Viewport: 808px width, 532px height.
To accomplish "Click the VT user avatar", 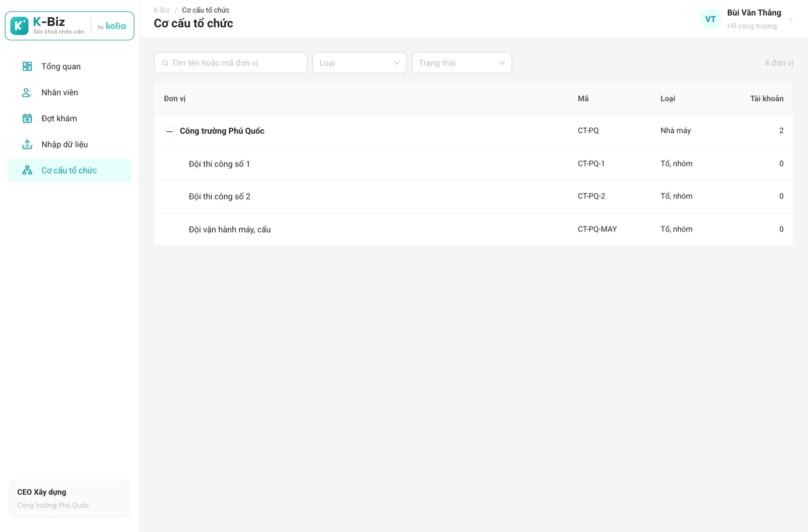I will click(x=711, y=19).
